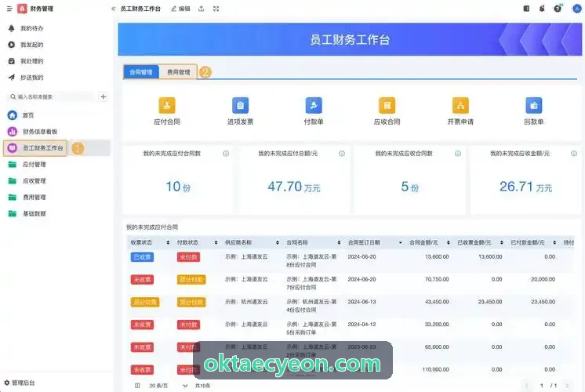
Task: Sort by 已付款金额/元 column
Action: tap(554, 243)
